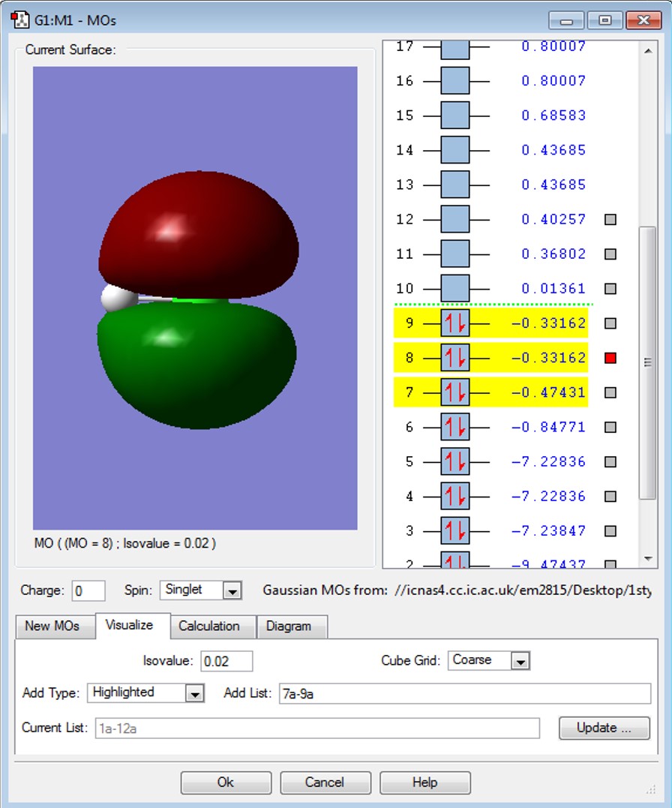
Task: Toggle the red surface marker for MO 8
Action: tap(610, 358)
